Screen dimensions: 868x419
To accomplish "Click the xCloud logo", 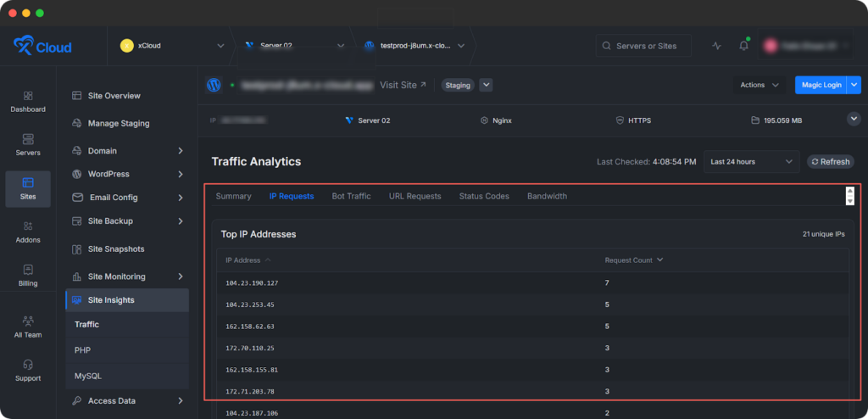I will coord(42,47).
